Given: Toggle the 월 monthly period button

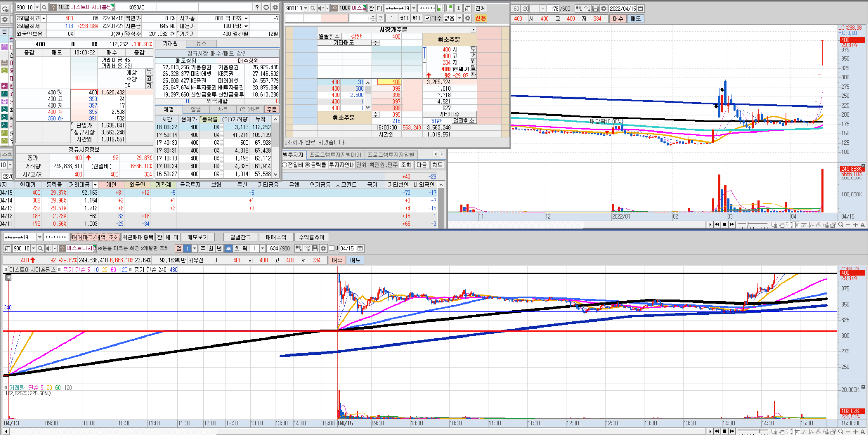Looking at the screenshot, I should pyautogui.click(x=211, y=248).
